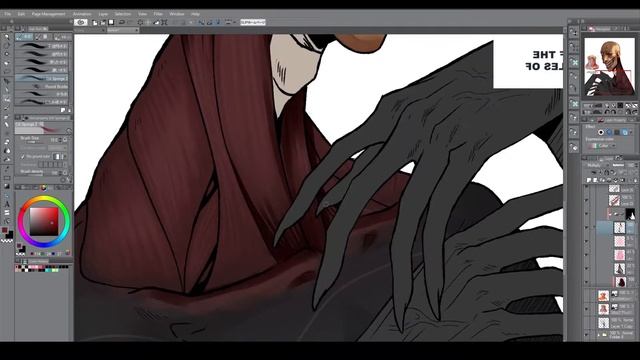Open the Window menu
The width and height of the screenshot is (640, 360).
(176, 14)
